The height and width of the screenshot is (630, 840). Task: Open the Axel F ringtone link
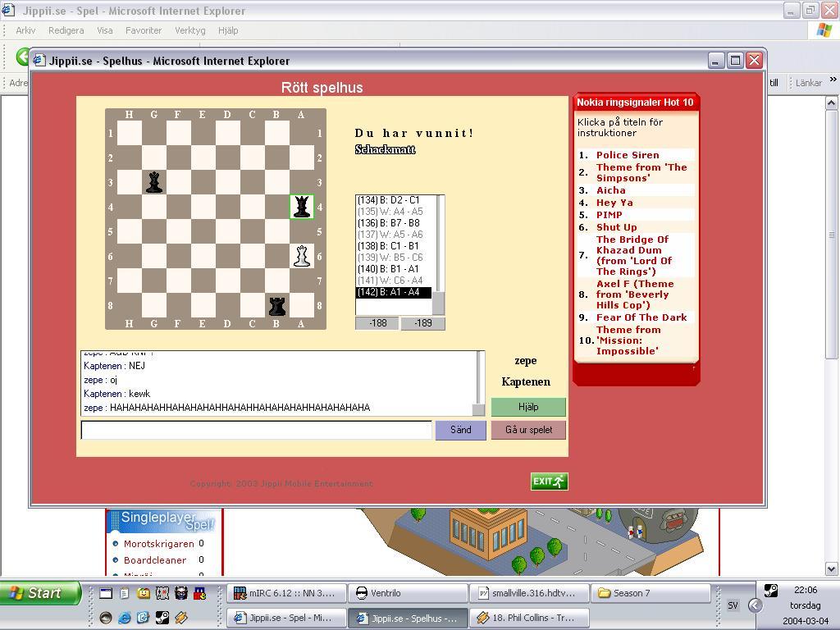635,294
